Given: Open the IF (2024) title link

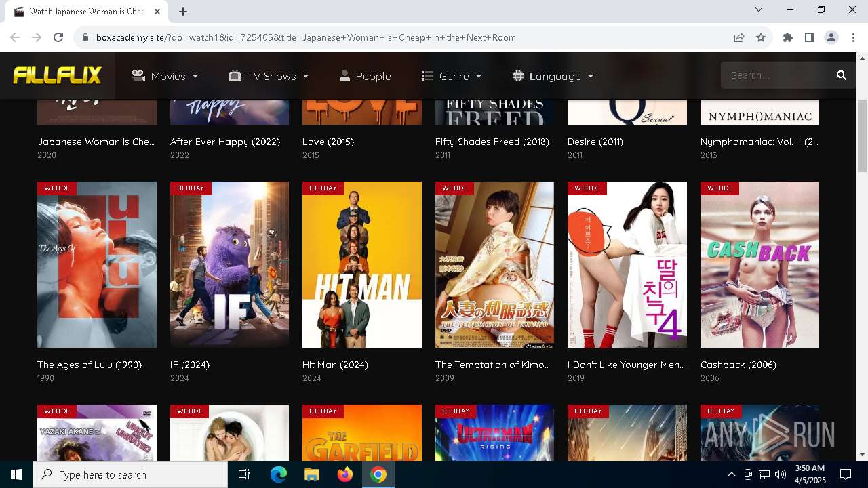Looking at the screenshot, I should [190, 365].
